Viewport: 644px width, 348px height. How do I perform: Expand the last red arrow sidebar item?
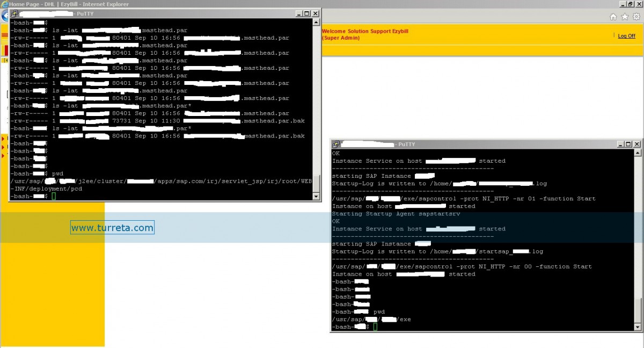click(3, 156)
